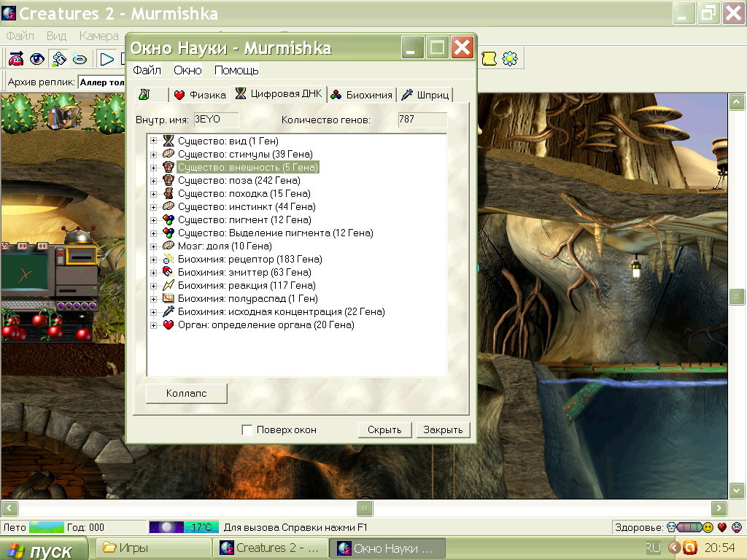747x560 pixels.
Task: Switch to the Шприц tab
Action: point(425,95)
